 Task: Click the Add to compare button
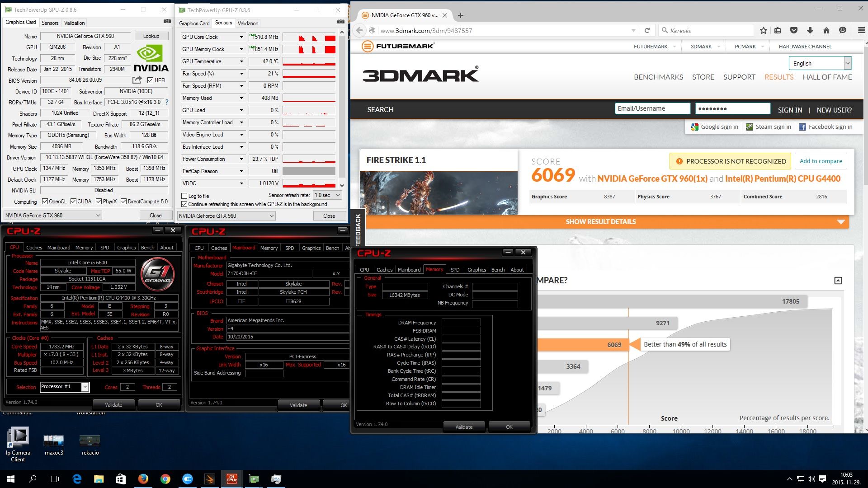(x=821, y=161)
